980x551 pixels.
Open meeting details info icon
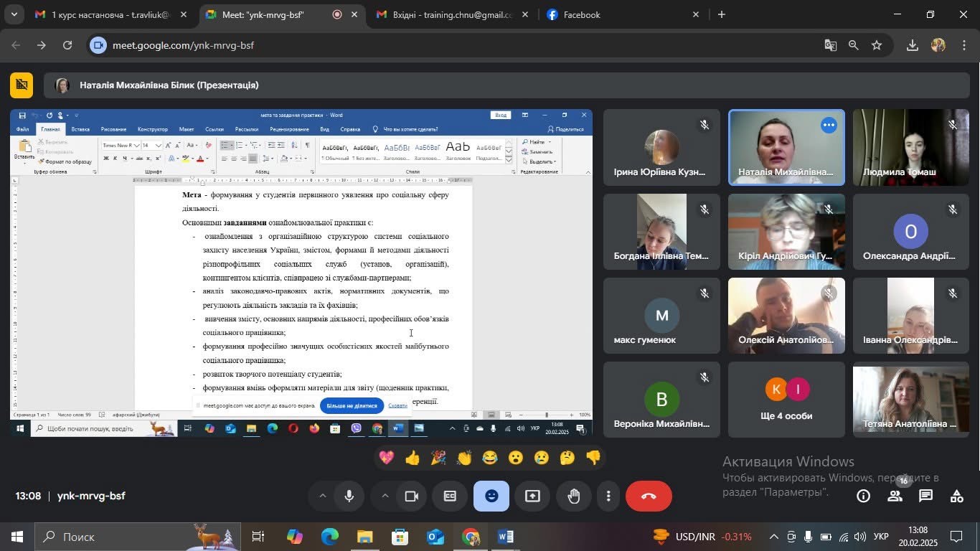(864, 496)
